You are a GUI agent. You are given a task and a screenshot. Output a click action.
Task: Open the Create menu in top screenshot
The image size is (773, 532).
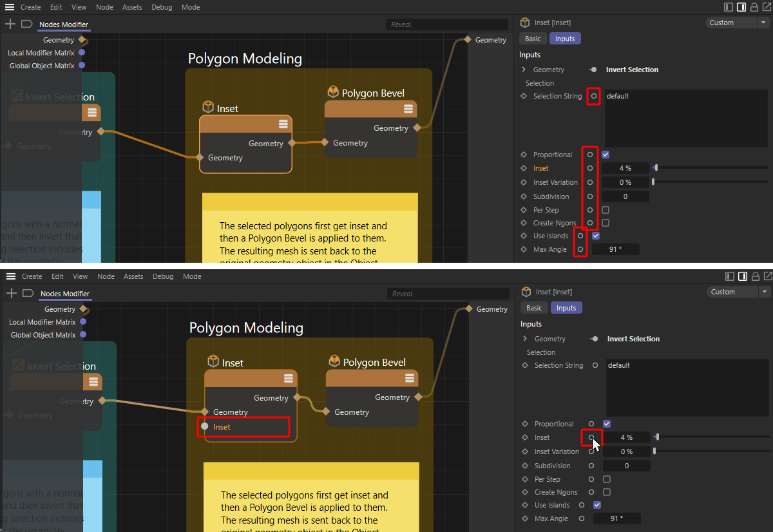click(31, 7)
